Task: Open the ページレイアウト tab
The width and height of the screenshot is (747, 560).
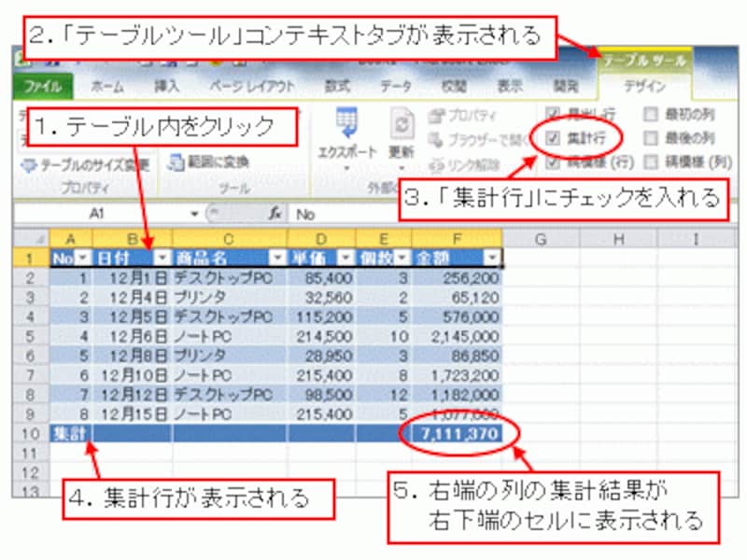Action: tap(252, 87)
